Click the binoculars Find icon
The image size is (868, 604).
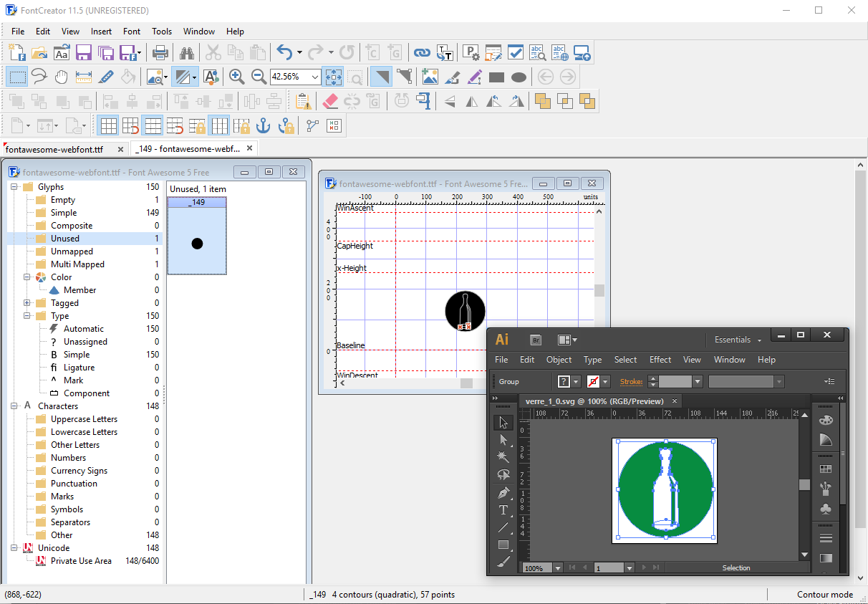[187, 52]
